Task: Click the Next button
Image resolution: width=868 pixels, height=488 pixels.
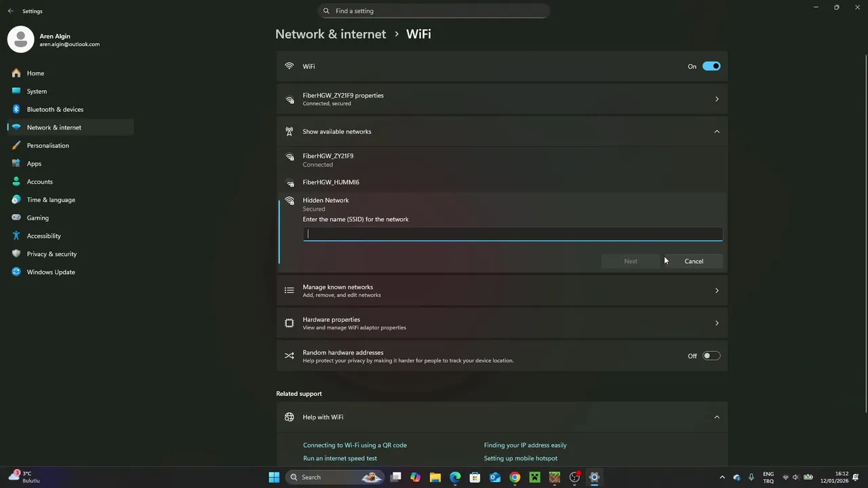Action: point(631,261)
